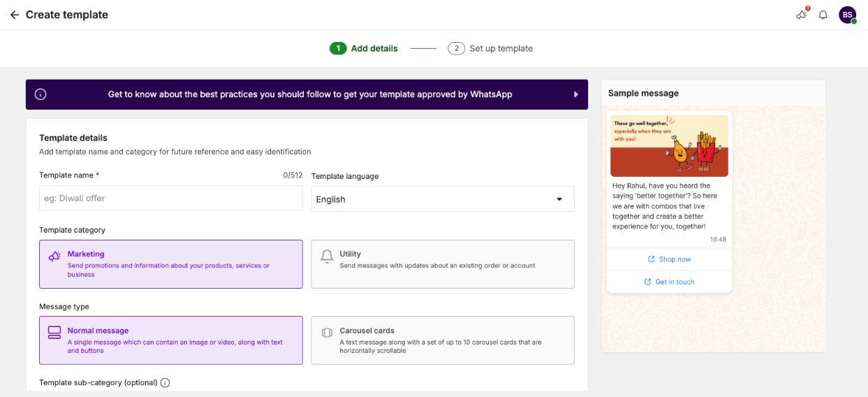This screenshot has width=868, height=397.
Task: Choose the Carousel cards message type
Action: click(x=443, y=340)
